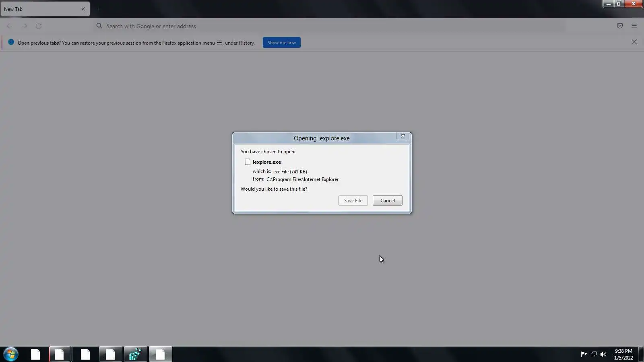
Task: Click the 'Open previous tabs?' notification text
Action: click(x=39, y=43)
